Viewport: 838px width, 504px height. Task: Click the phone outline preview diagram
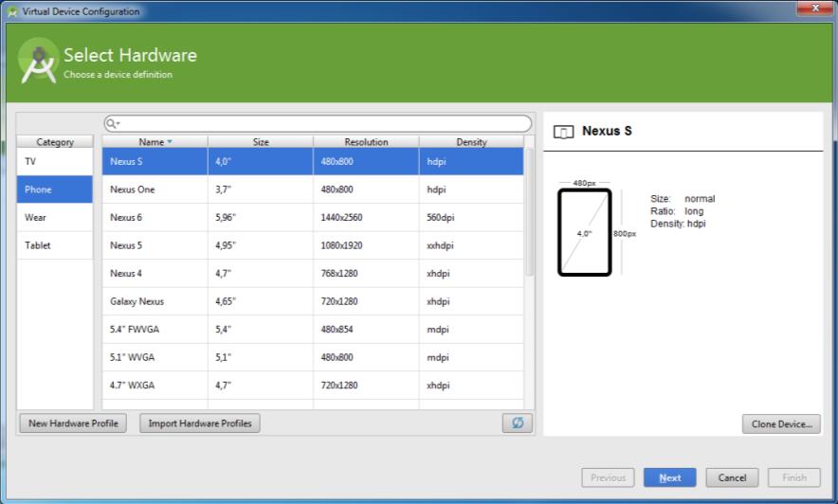(584, 232)
